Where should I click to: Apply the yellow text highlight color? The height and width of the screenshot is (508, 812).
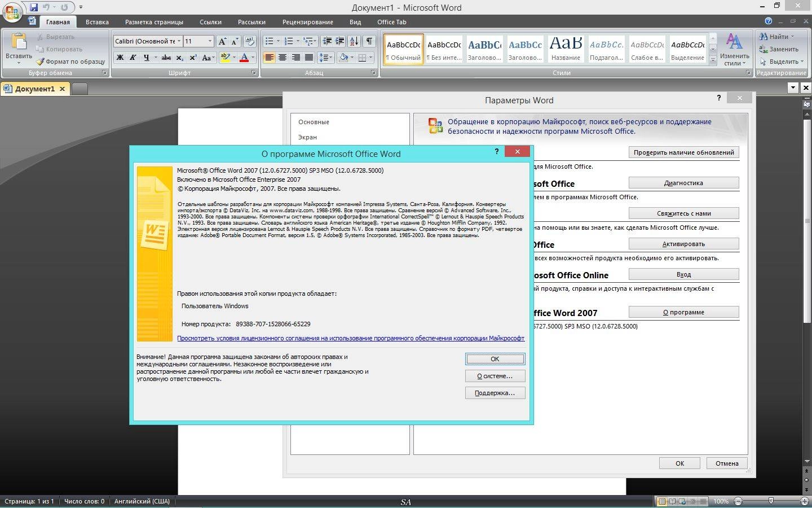coord(225,58)
